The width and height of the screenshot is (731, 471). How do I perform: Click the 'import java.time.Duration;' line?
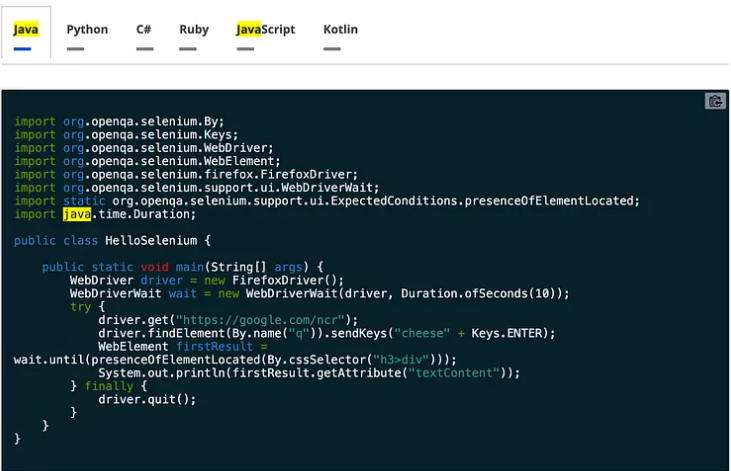(105, 214)
